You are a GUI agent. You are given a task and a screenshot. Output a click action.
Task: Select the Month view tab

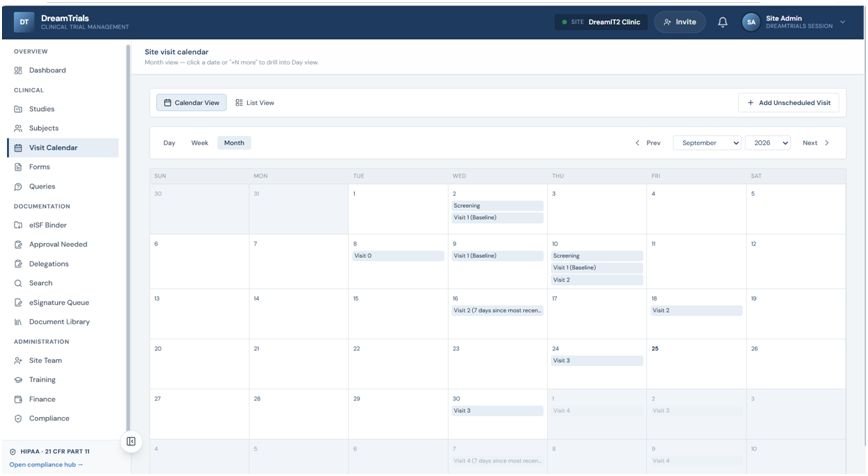click(x=234, y=143)
